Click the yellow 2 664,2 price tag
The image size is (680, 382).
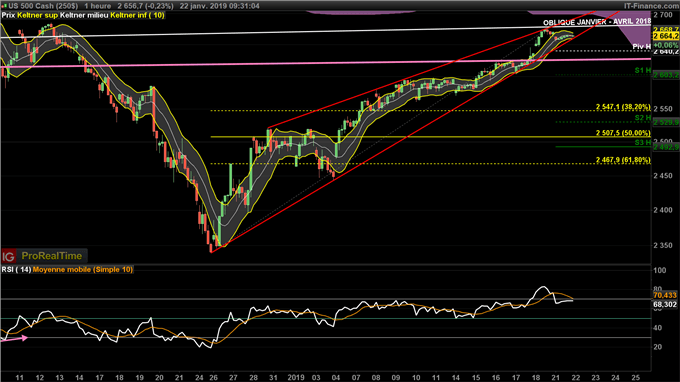point(666,36)
